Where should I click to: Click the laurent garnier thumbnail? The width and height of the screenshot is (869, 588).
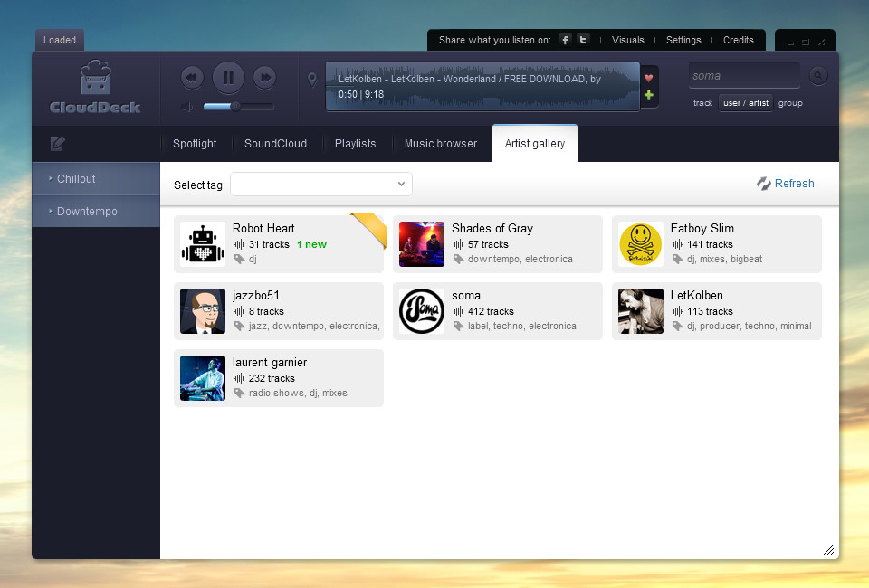tap(203, 378)
